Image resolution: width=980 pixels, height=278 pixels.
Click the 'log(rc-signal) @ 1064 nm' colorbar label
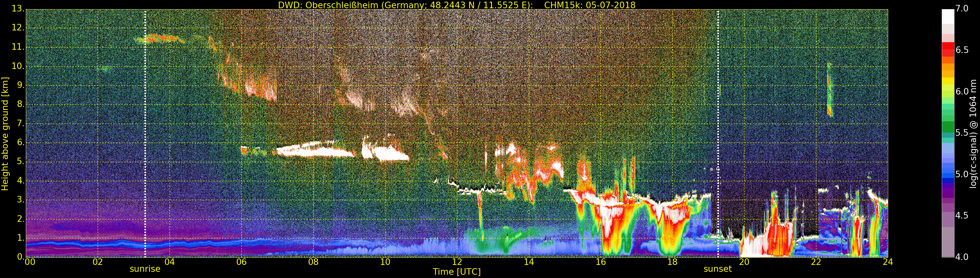click(973, 134)
